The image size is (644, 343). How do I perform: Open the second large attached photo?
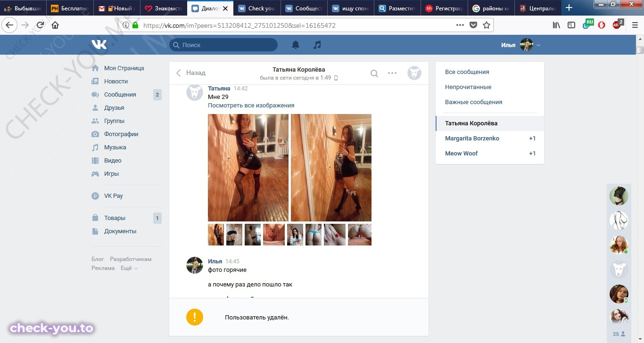click(331, 168)
